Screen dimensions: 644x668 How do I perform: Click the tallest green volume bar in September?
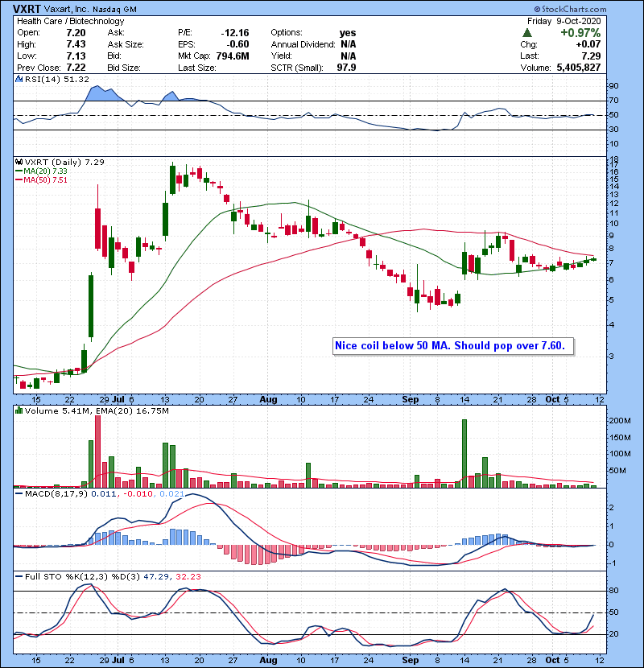pos(464,453)
